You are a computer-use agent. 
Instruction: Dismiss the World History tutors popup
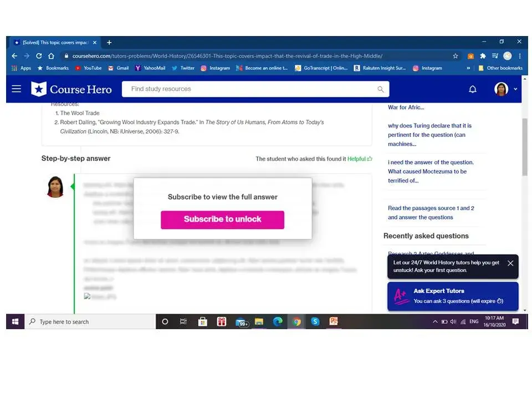point(510,263)
